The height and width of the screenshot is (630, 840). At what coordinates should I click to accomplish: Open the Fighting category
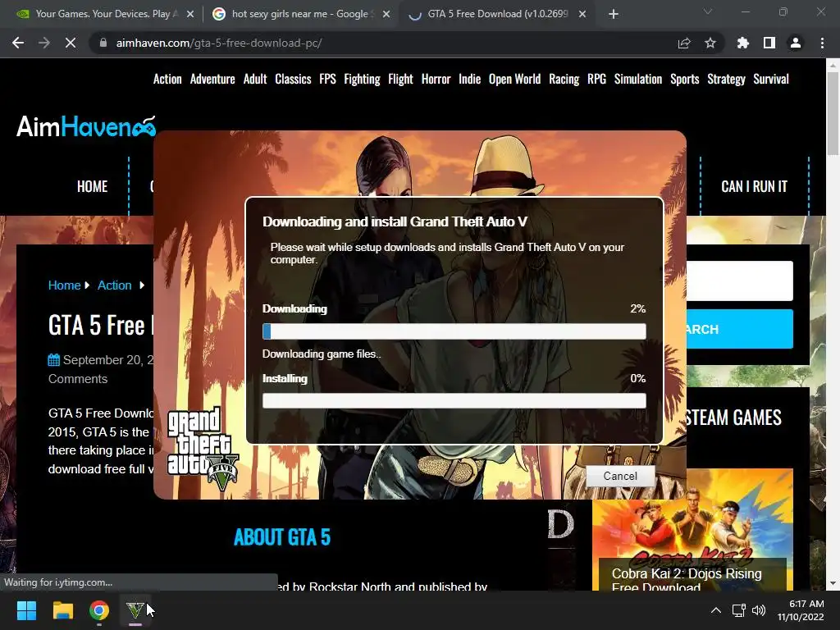362,80
